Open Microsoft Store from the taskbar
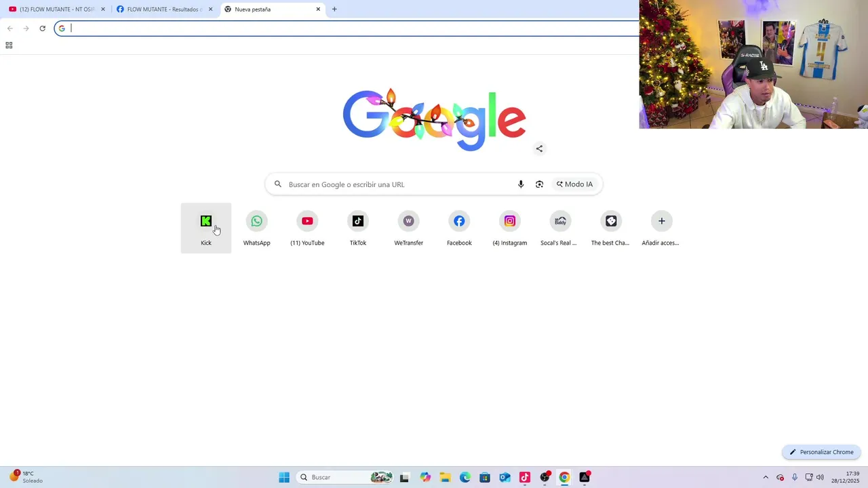The image size is (868, 488). click(485, 477)
